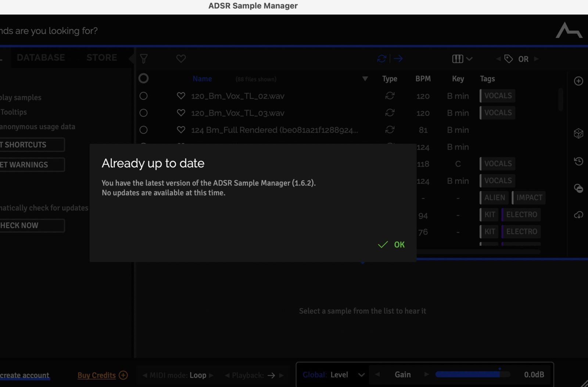The image size is (588, 387).
Task: Click the Tags column header
Action: coord(487,79)
